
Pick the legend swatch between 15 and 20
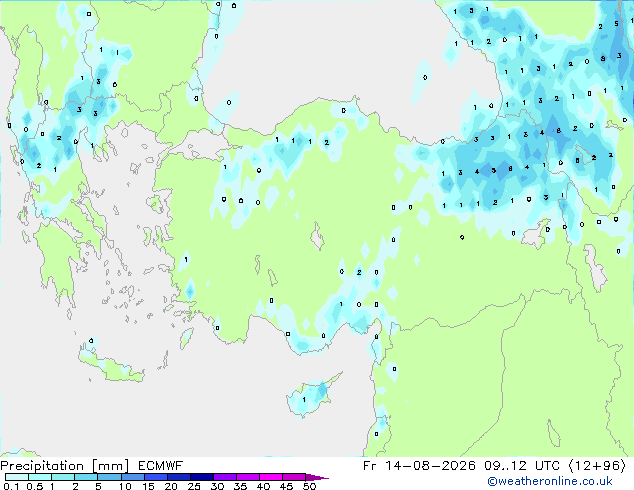pos(155,477)
